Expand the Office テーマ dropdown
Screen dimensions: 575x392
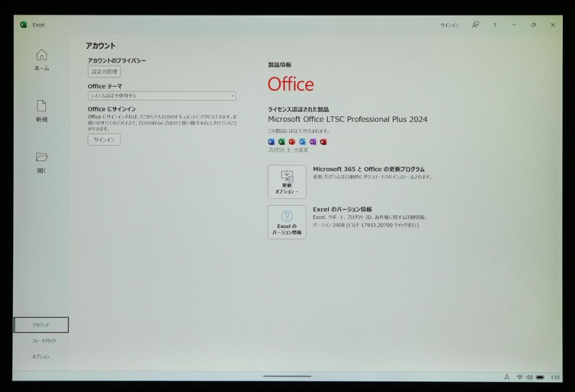click(162, 96)
